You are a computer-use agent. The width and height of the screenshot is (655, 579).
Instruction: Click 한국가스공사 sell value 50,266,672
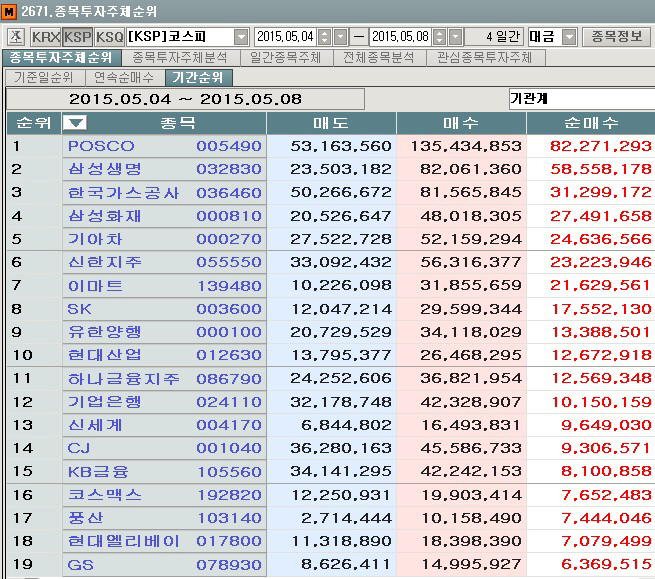coord(341,193)
